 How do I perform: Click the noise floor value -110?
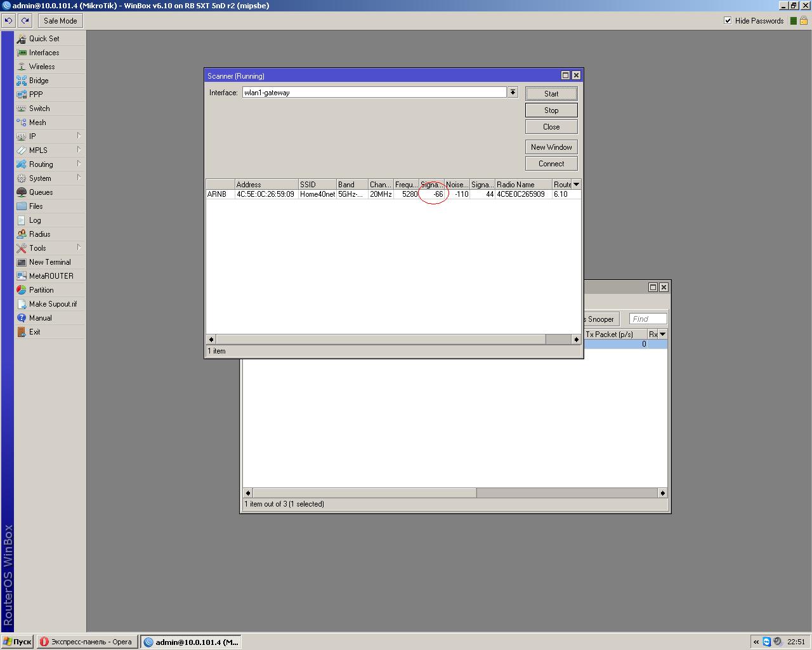point(461,194)
